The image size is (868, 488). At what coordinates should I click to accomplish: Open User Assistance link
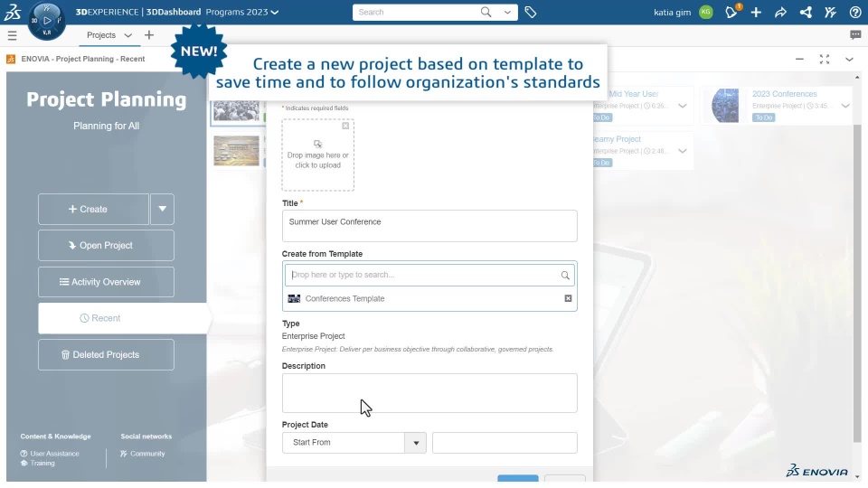pos(54,454)
